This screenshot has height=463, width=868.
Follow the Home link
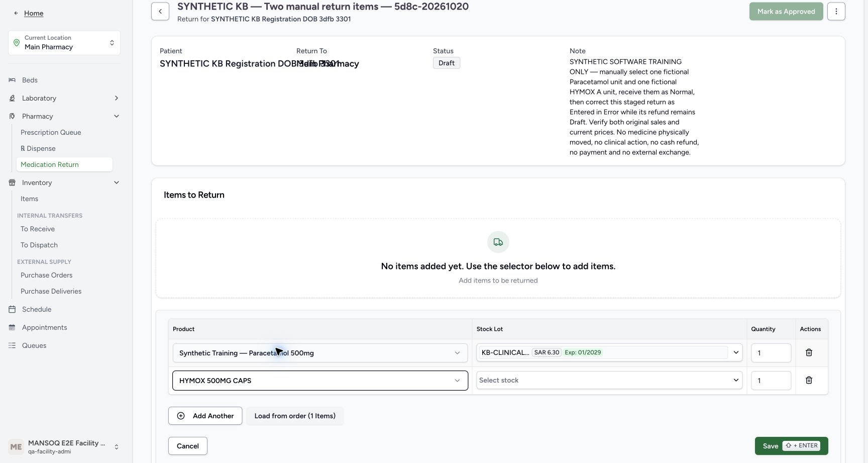(x=34, y=13)
